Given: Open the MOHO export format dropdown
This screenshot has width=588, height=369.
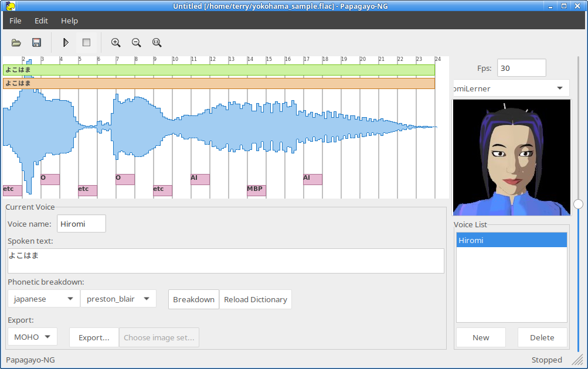Looking at the screenshot, I should (32, 337).
